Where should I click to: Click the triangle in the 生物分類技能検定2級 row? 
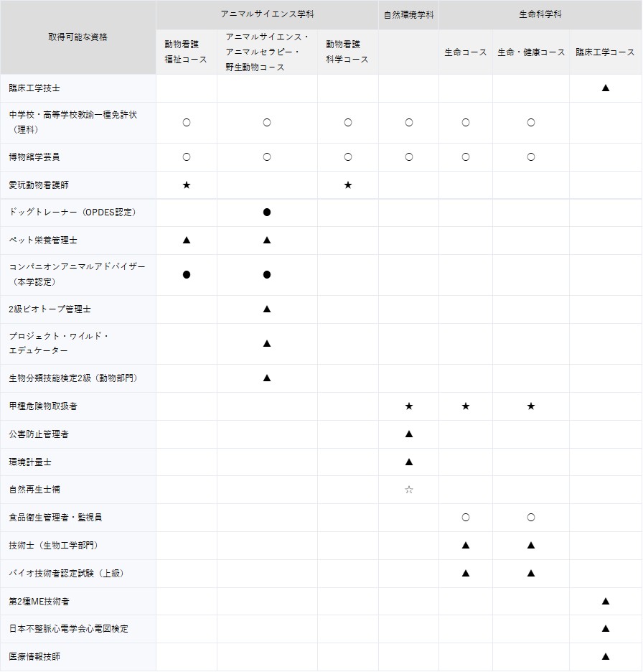(x=267, y=378)
